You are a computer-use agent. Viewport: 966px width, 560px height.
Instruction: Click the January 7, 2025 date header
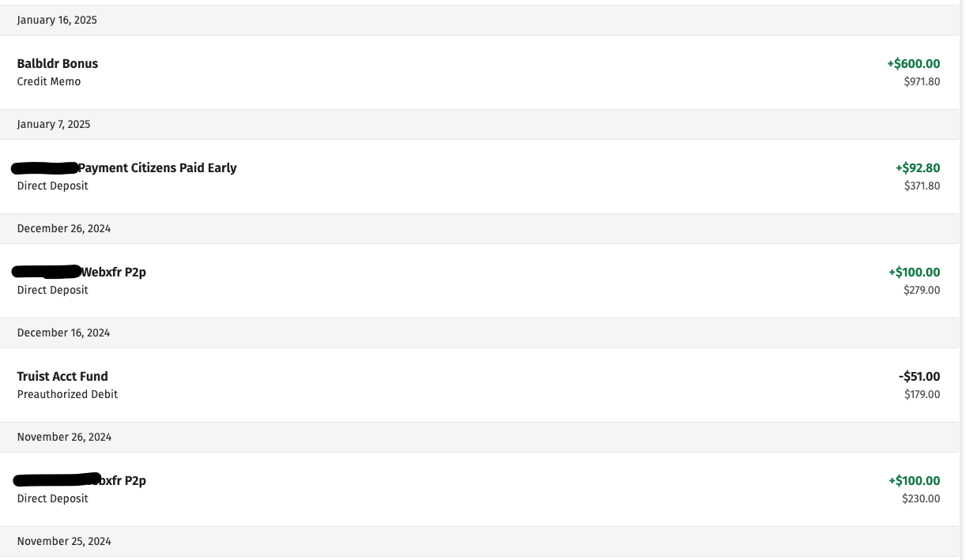[x=54, y=125]
